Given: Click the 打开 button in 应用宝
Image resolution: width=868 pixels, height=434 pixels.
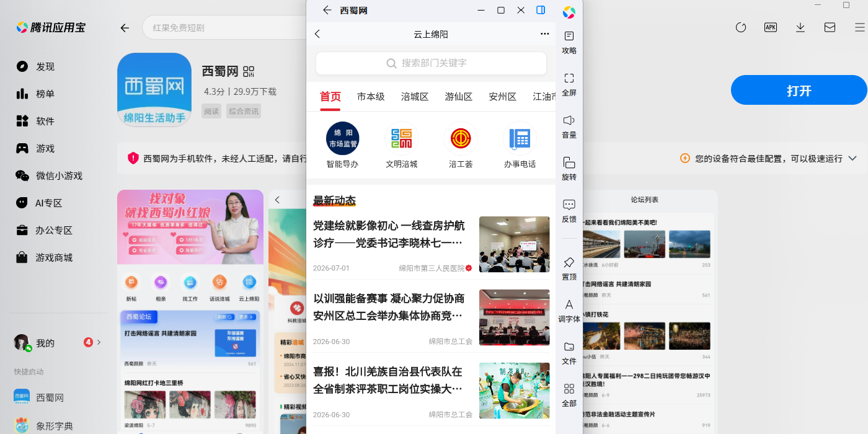Looking at the screenshot, I should click(799, 90).
